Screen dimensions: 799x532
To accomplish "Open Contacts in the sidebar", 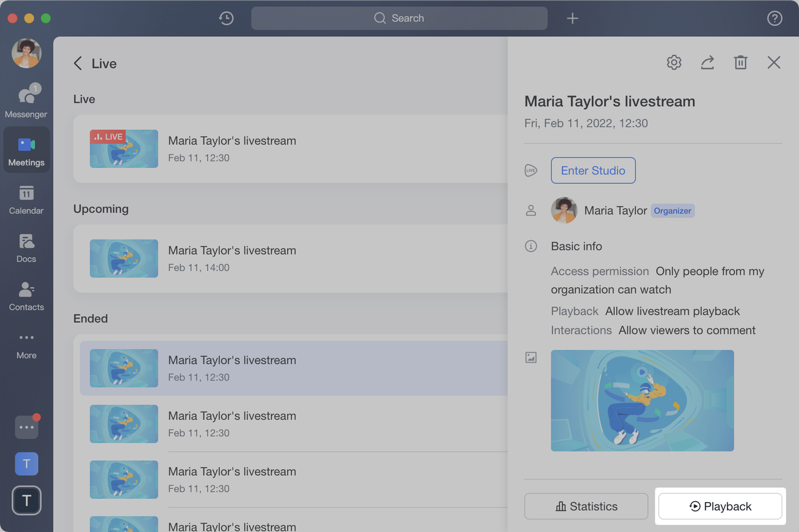I will point(26,296).
